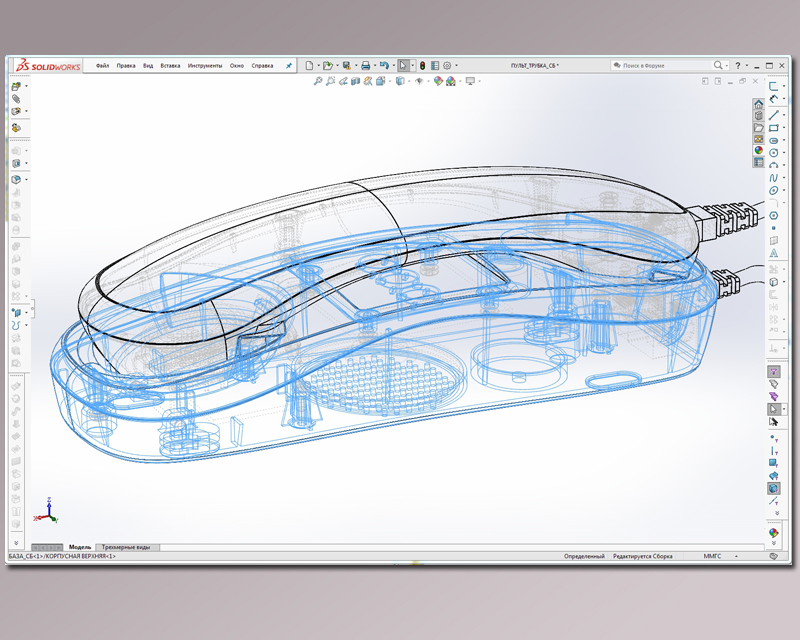Open the Окно menu
This screenshot has height=640, width=800.
237,66
